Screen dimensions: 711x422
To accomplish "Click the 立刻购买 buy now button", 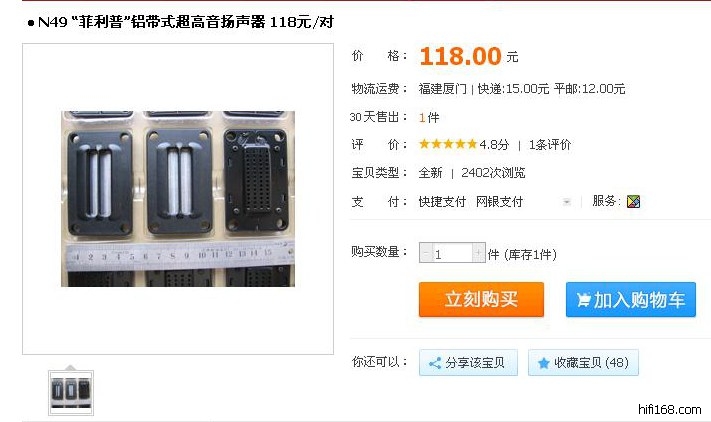I will coord(481,300).
